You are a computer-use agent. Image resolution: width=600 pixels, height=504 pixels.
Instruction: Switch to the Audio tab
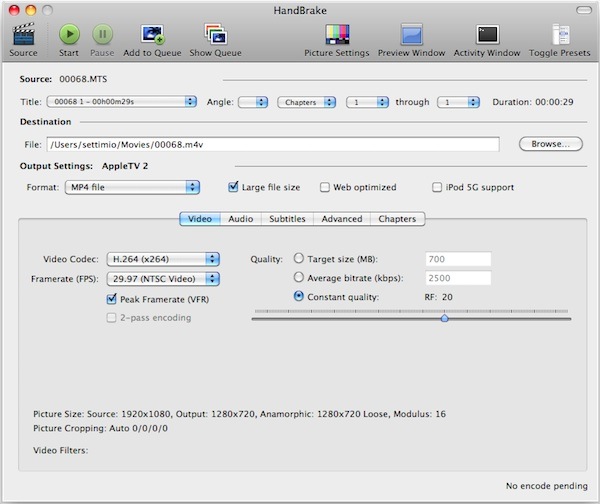click(x=241, y=219)
